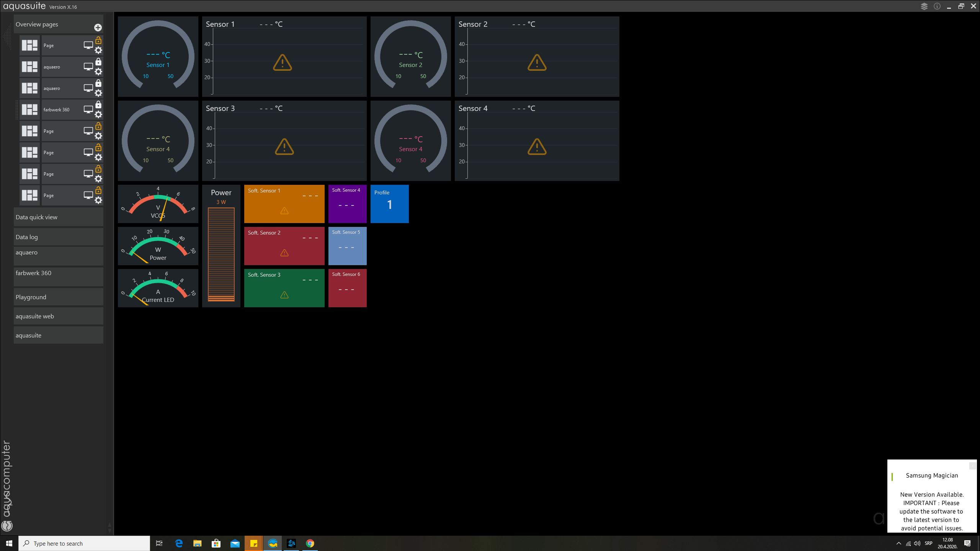Click aquacomputer round logo at sidebar bottom

(7, 526)
